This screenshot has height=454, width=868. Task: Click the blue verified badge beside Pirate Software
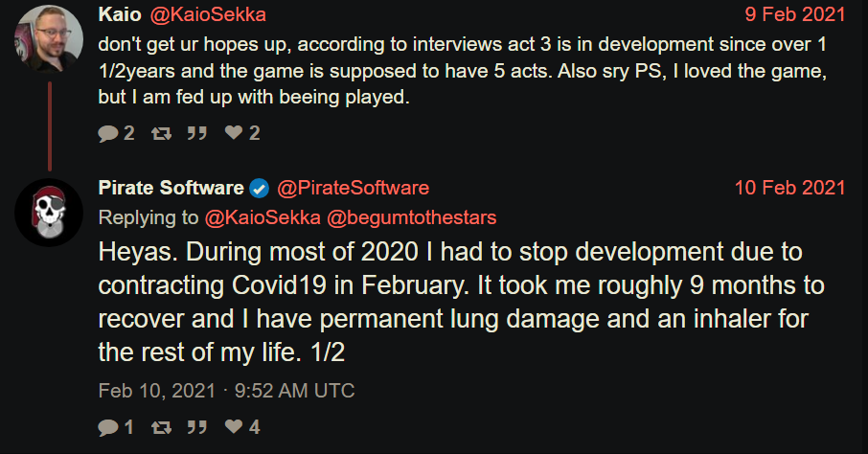coord(259,188)
